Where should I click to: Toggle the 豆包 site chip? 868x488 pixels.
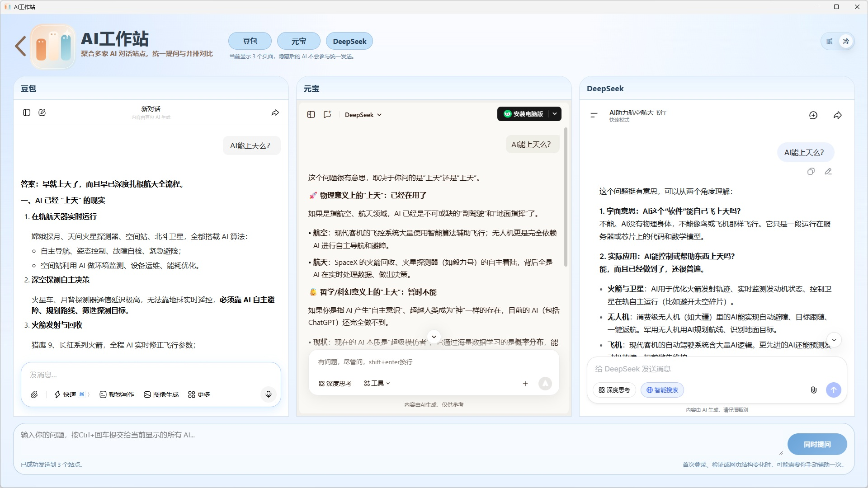[250, 41]
